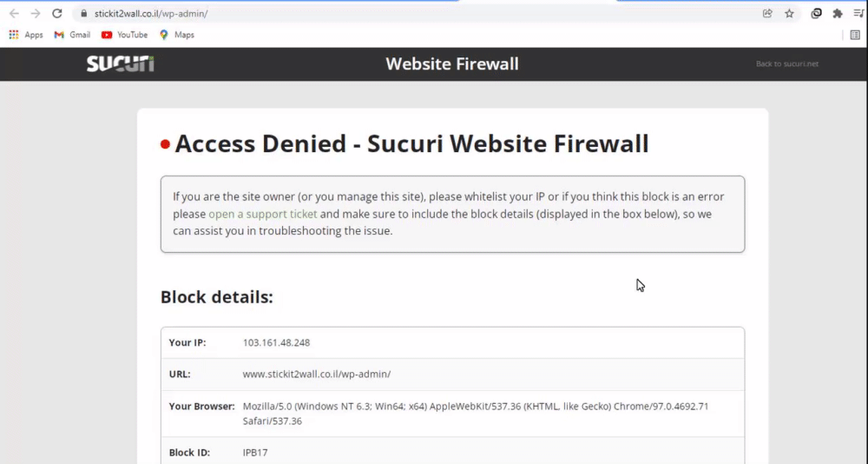Click the blocked IP address 103.161.48.248
868x464 pixels.
point(276,342)
